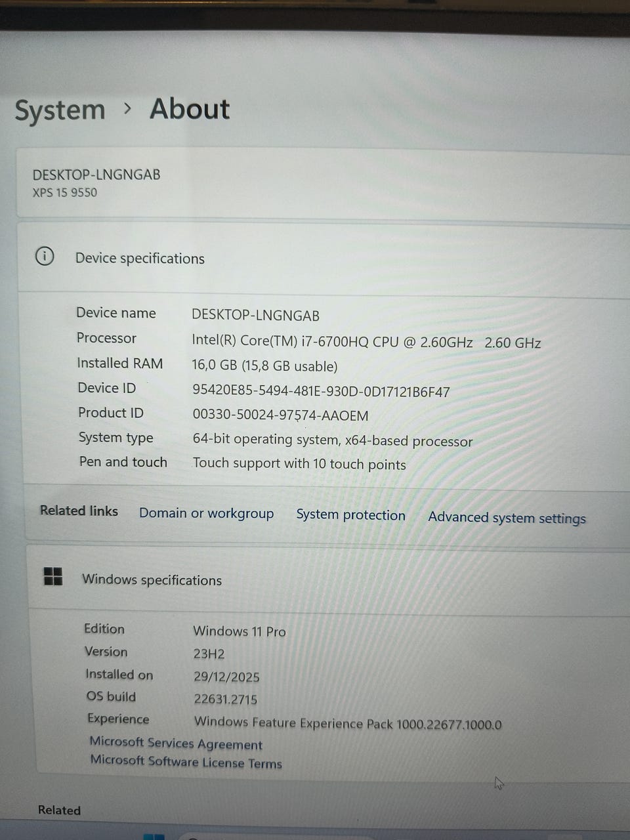630x840 pixels.
Task: Select Windows Feature Experience Pack value
Action: [x=348, y=723]
